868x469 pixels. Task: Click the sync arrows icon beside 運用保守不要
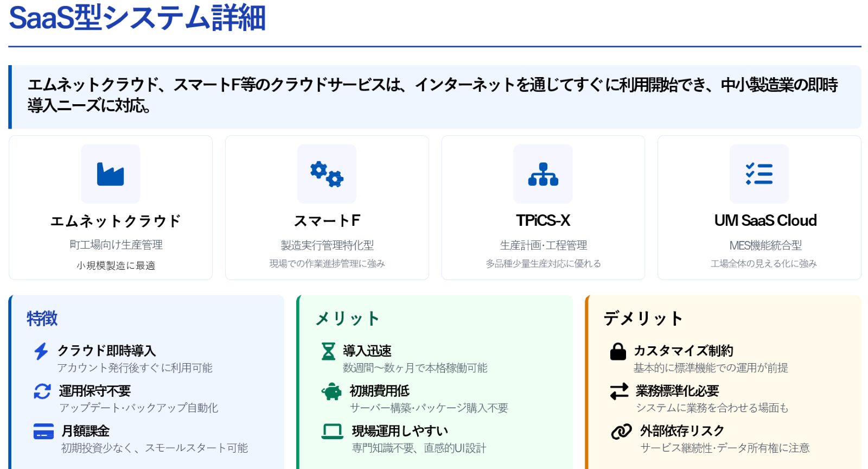tap(42, 391)
